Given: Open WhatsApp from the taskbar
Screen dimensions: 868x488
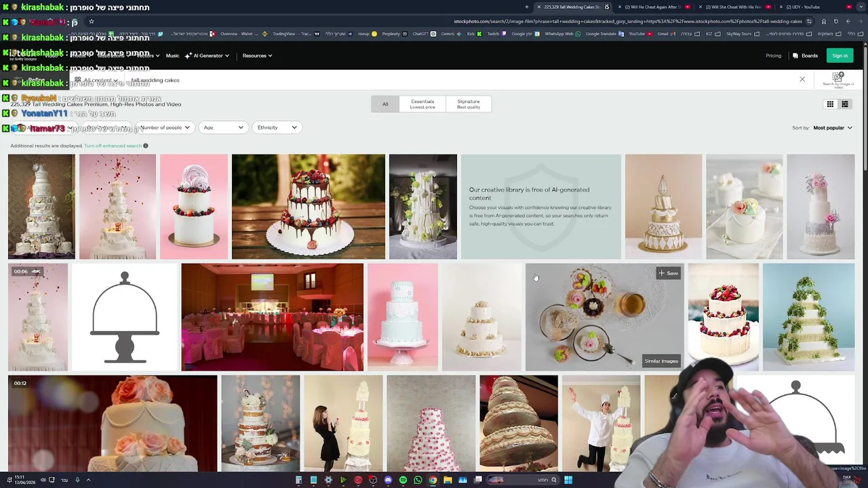Looking at the screenshot, I should 418,480.
